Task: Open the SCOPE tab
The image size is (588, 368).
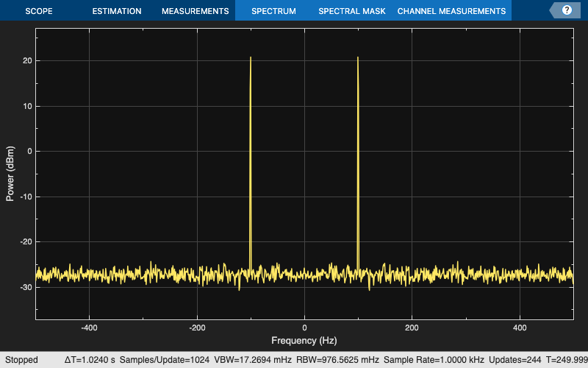Action: tap(39, 11)
